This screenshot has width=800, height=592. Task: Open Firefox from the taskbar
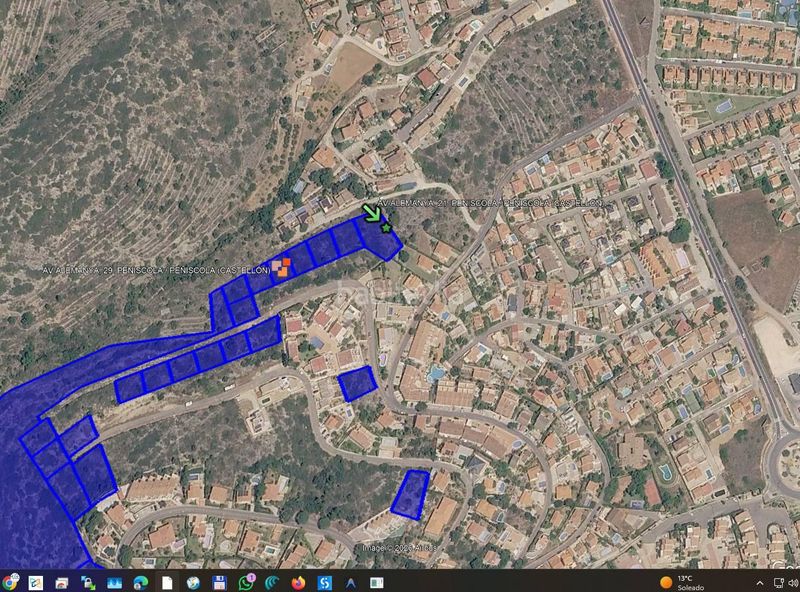[298, 582]
